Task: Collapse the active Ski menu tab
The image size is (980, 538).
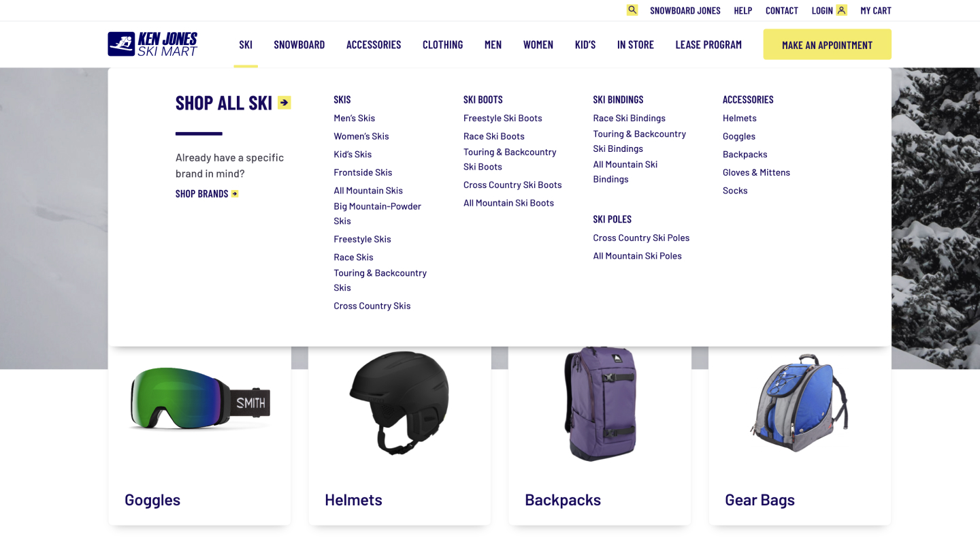Action: pyautogui.click(x=246, y=45)
